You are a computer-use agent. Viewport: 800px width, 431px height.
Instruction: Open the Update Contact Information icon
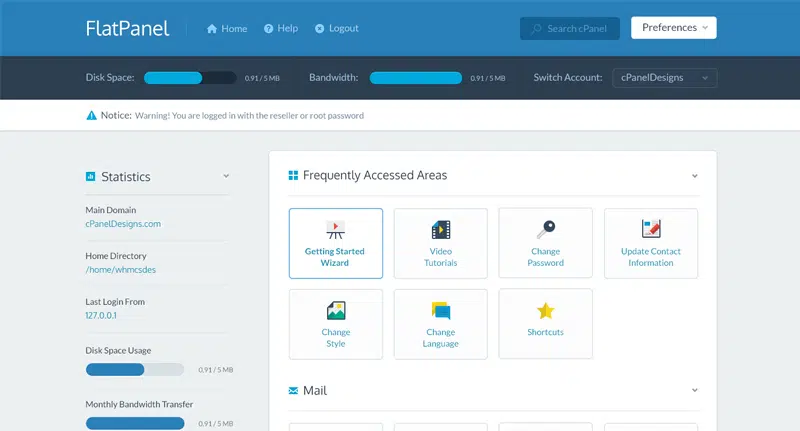651,229
